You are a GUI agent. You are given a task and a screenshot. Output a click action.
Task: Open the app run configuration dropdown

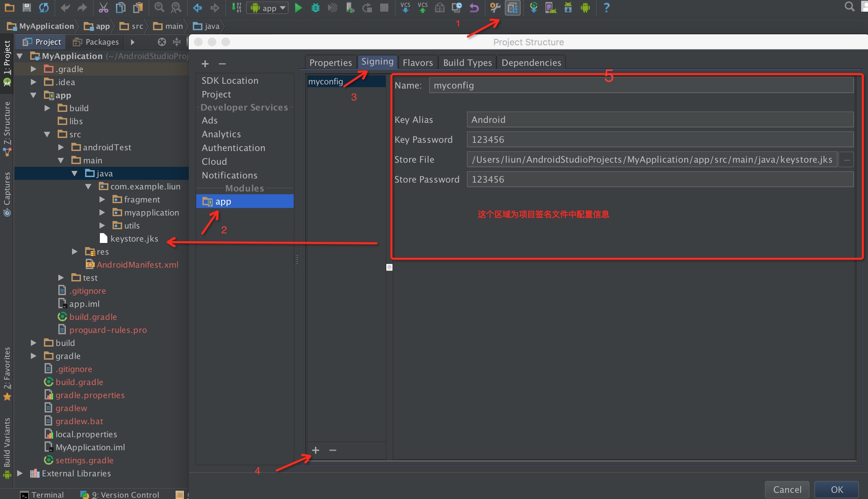coord(268,8)
